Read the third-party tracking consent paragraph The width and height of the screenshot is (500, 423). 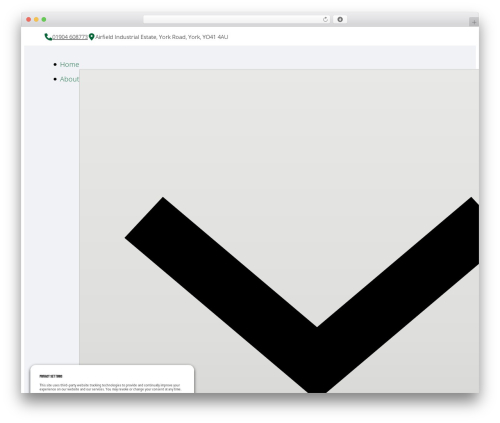pos(110,387)
